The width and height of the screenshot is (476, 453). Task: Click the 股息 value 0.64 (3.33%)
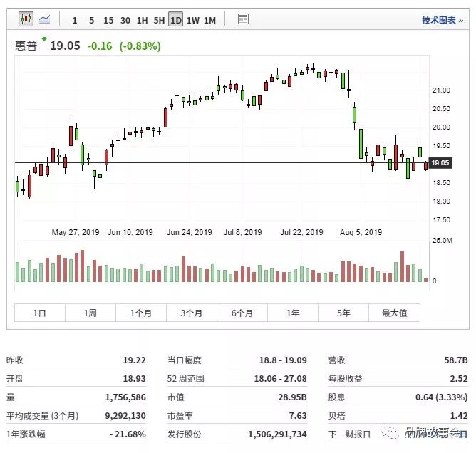point(441,397)
